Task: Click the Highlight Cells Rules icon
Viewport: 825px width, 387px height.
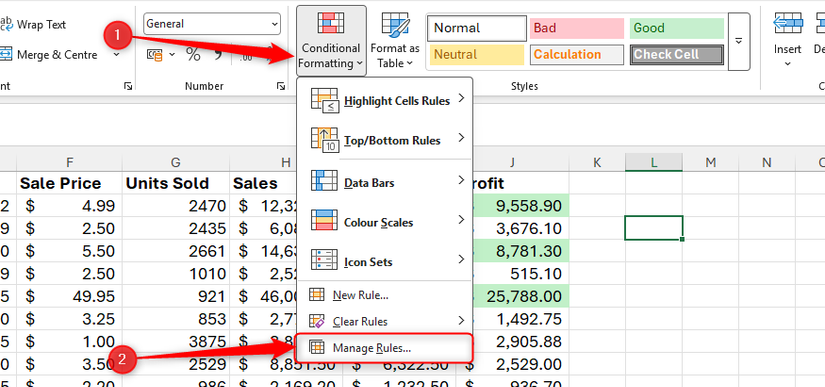Action: pos(325,100)
